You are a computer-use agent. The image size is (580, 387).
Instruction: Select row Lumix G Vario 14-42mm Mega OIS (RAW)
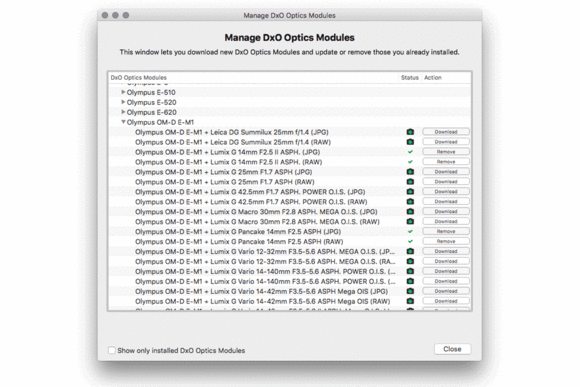tap(290, 301)
